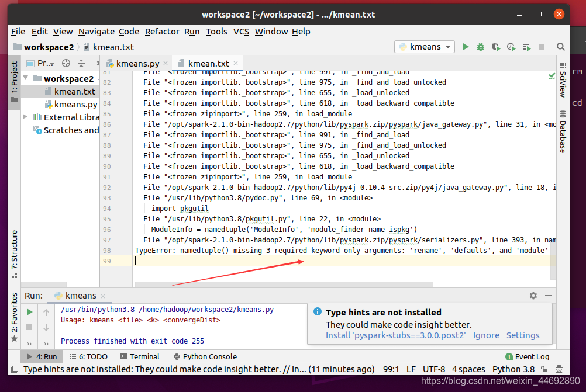Open the Python Console tool window
The height and width of the screenshot is (392, 586).
point(205,357)
